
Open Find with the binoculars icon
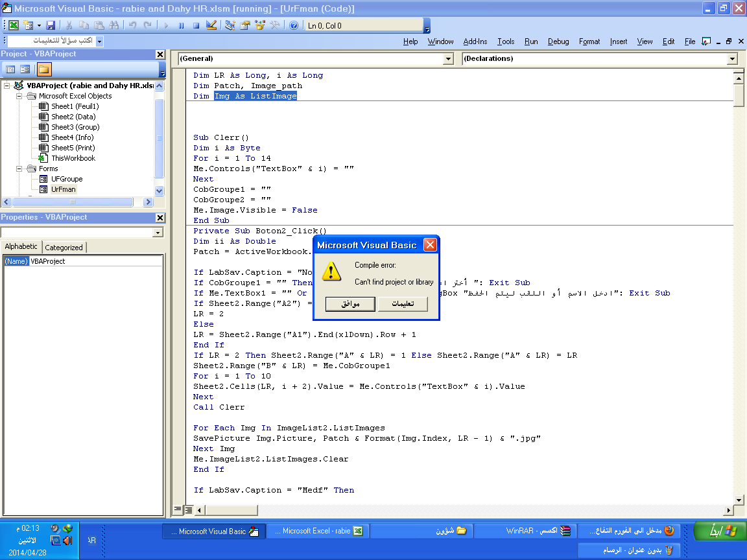[x=114, y=25]
